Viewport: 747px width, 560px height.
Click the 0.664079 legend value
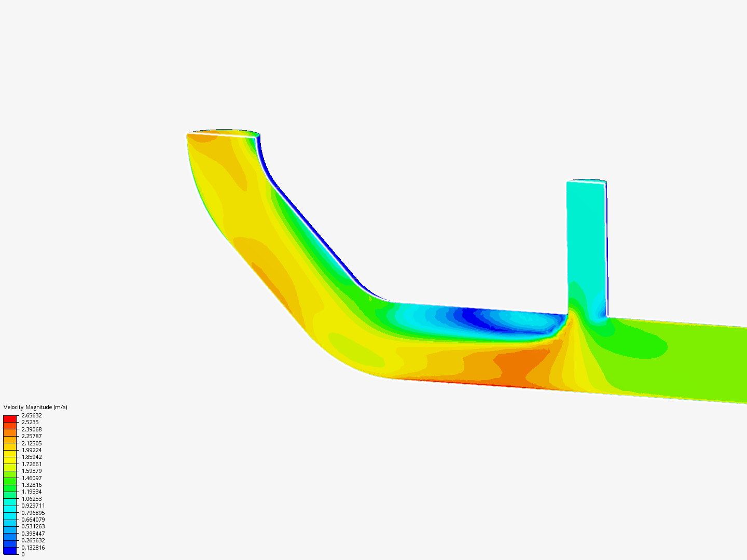pyautogui.click(x=33, y=520)
